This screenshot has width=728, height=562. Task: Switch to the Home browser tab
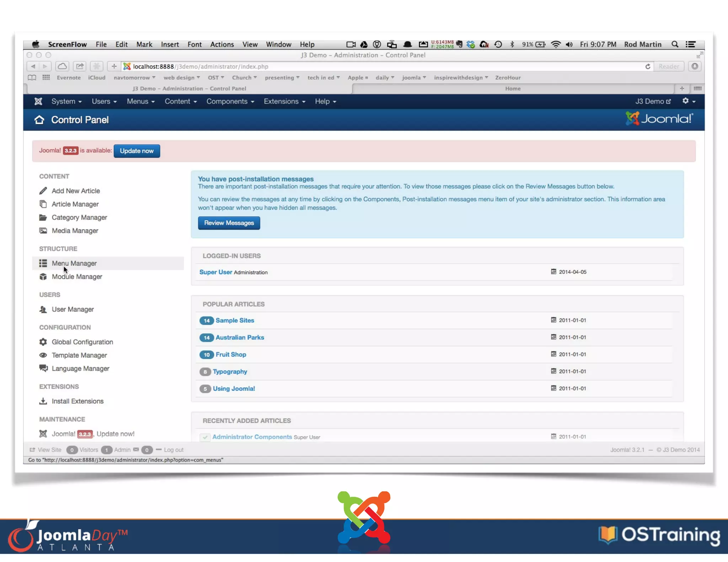pos(513,88)
